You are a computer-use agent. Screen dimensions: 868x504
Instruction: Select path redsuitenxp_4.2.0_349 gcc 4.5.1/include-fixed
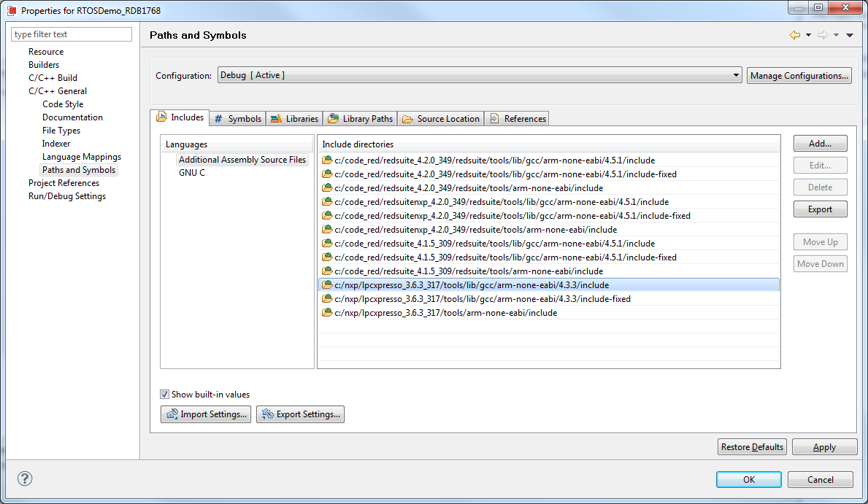(512, 216)
